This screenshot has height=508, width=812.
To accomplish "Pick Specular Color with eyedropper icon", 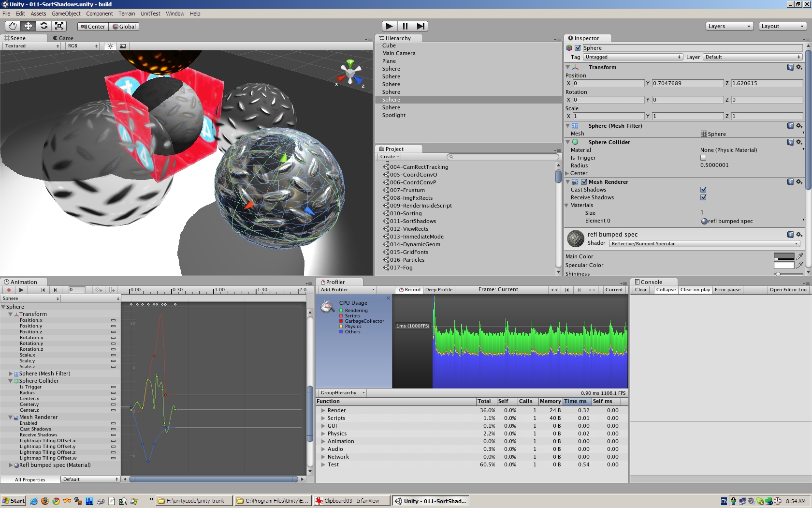I will pyautogui.click(x=800, y=265).
